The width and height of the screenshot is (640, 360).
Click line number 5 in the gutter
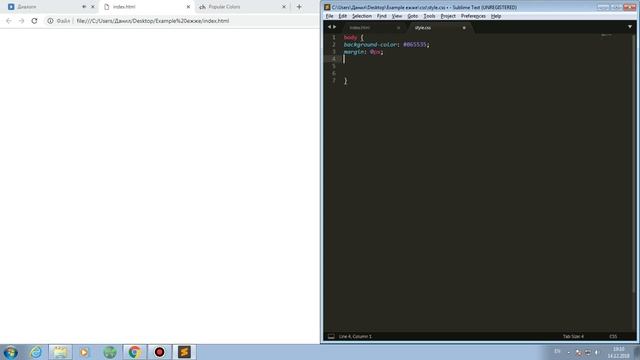click(333, 66)
